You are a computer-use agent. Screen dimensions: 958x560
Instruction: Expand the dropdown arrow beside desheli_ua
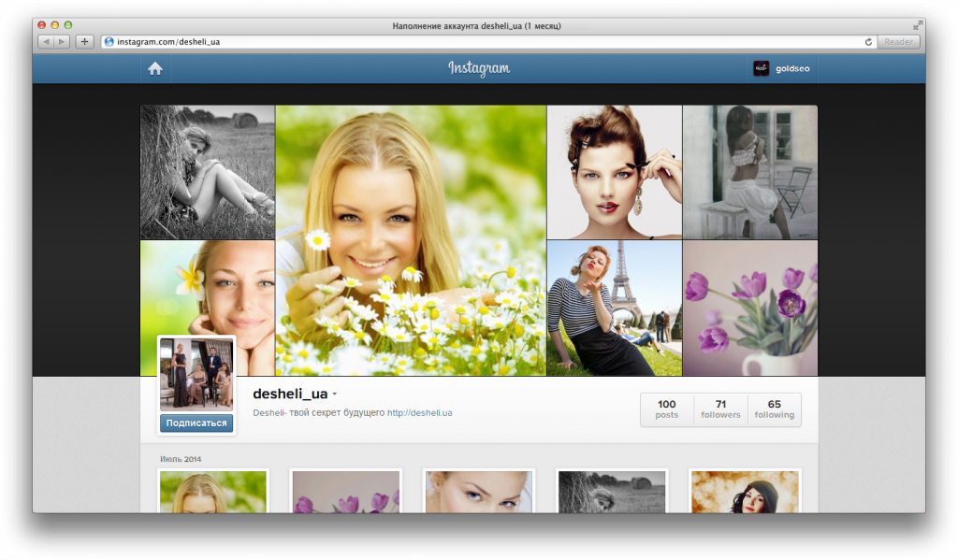tap(334, 395)
